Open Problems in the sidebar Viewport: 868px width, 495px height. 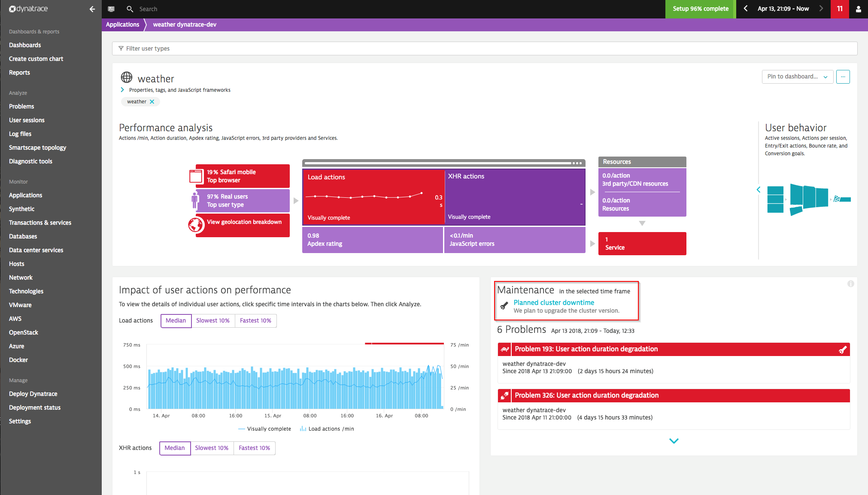tap(21, 106)
